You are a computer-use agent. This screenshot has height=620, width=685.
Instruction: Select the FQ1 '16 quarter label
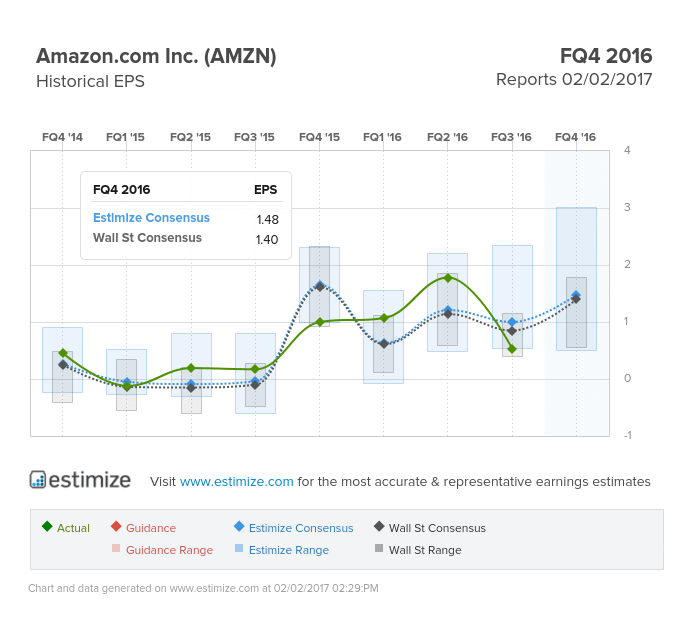383,137
